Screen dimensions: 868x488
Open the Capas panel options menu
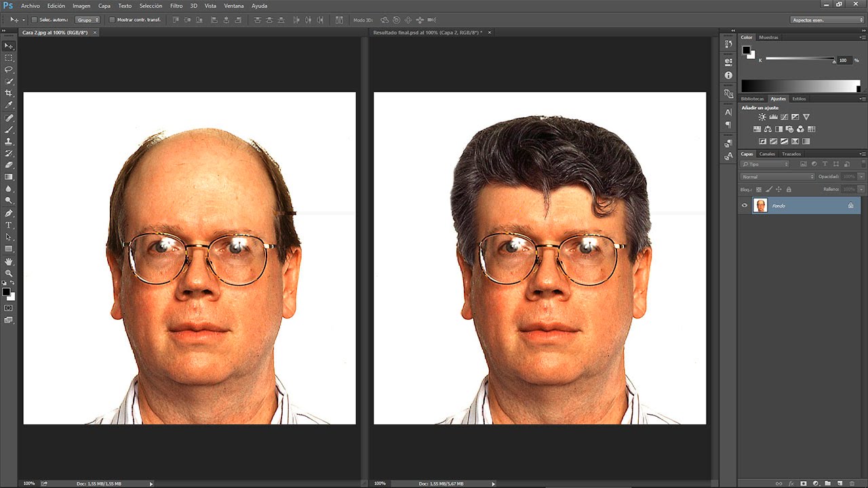tap(863, 154)
